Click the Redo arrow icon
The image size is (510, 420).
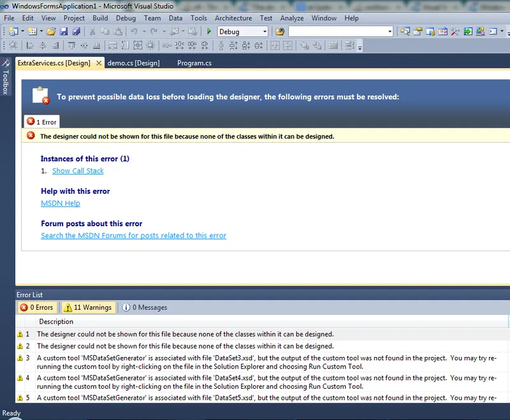pos(154,31)
